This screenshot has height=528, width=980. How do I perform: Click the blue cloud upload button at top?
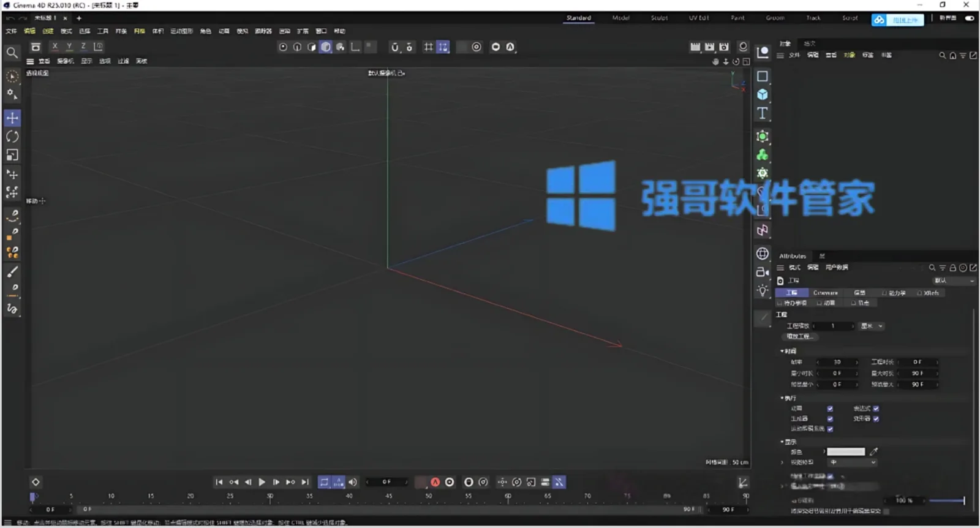coord(897,20)
